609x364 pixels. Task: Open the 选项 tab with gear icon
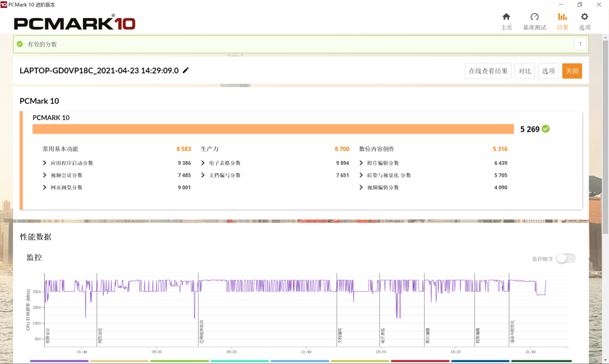click(585, 22)
